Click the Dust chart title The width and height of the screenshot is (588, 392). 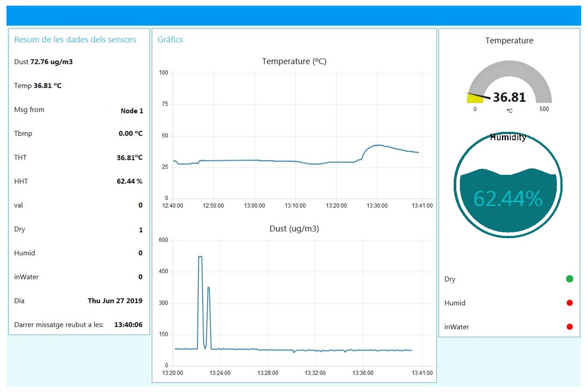(x=294, y=229)
